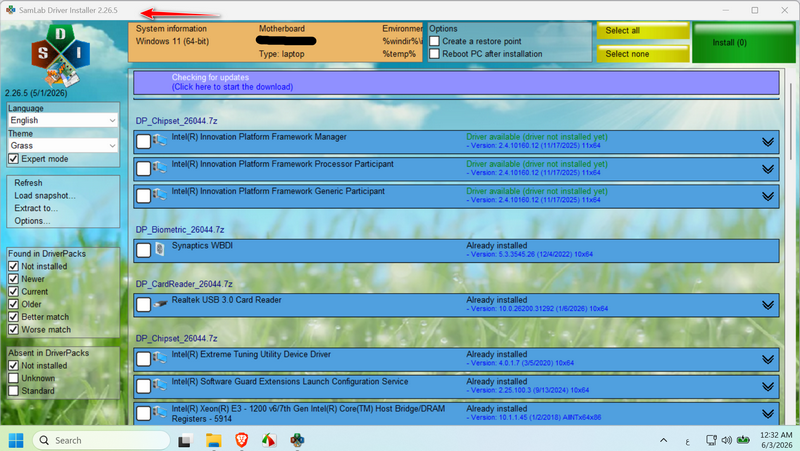This screenshot has width=800, height=451.
Task: Click Checking for updates download banner
Action: click(456, 82)
